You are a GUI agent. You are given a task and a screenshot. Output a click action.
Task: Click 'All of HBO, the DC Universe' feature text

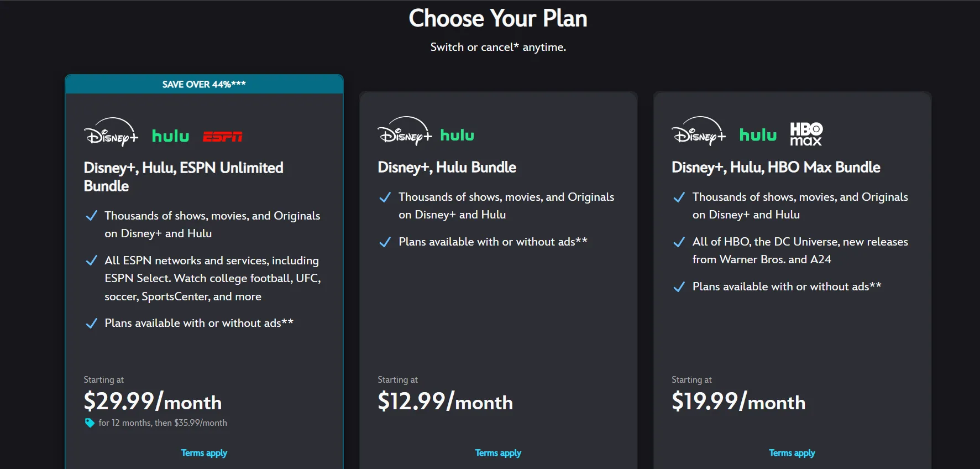pyautogui.click(x=800, y=251)
